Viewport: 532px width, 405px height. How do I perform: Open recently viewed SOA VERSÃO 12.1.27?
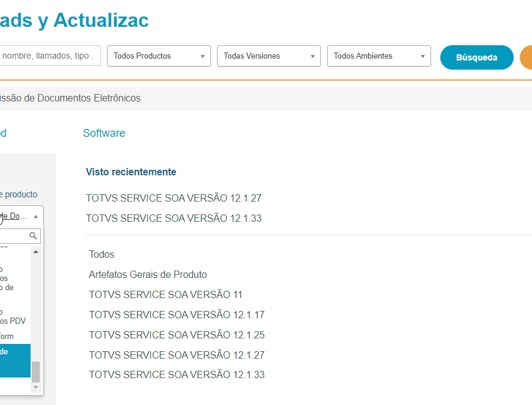[174, 199]
